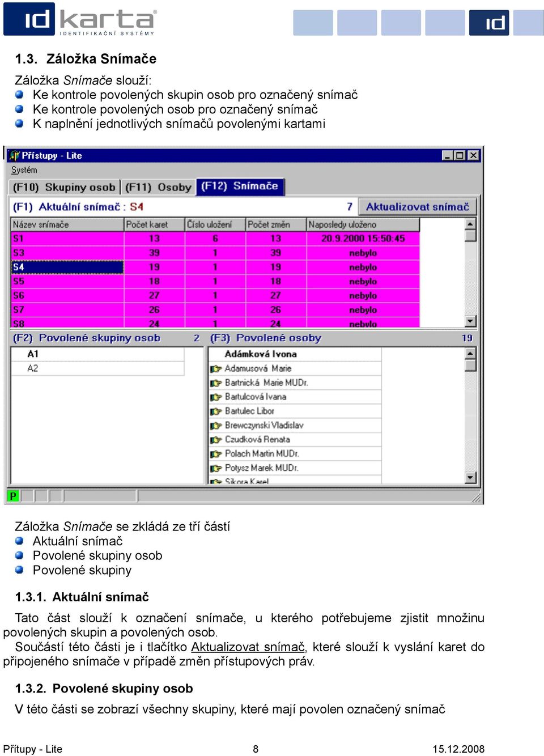Sort by Naposledy uloženo column header
This screenshot has width=544, height=756.
tap(363, 224)
